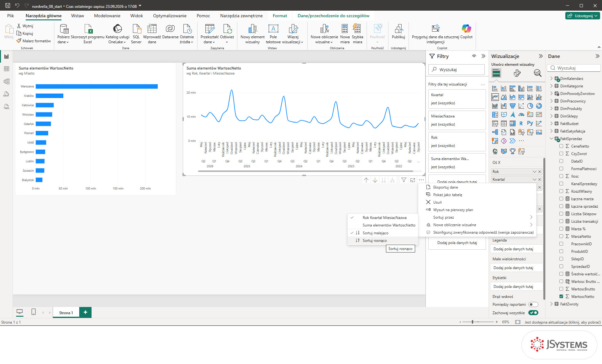Collapse the Wizualizacje pane

point(541,56)
